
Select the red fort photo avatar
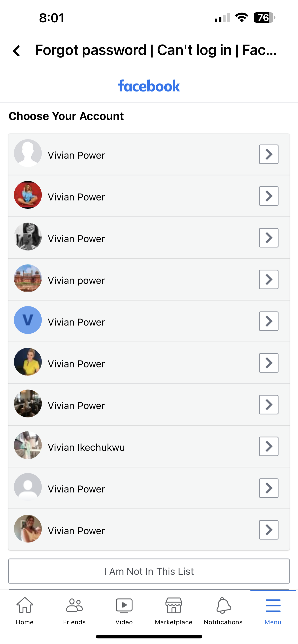tap(28, 278)
